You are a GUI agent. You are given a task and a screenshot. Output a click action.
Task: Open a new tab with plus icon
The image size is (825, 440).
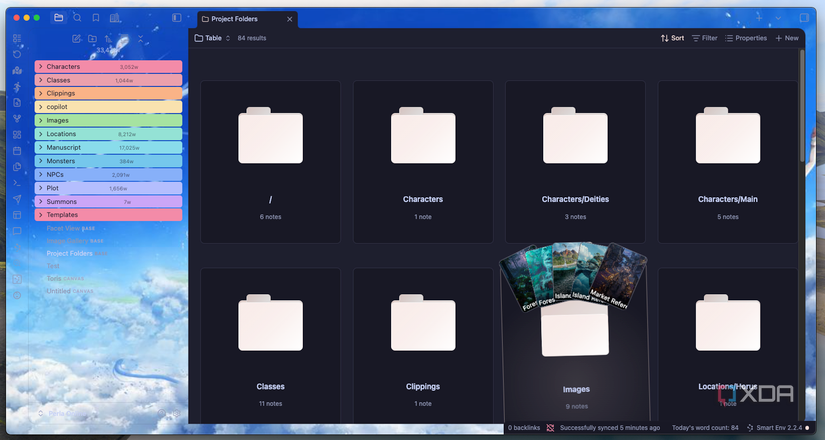coord(759,18)
